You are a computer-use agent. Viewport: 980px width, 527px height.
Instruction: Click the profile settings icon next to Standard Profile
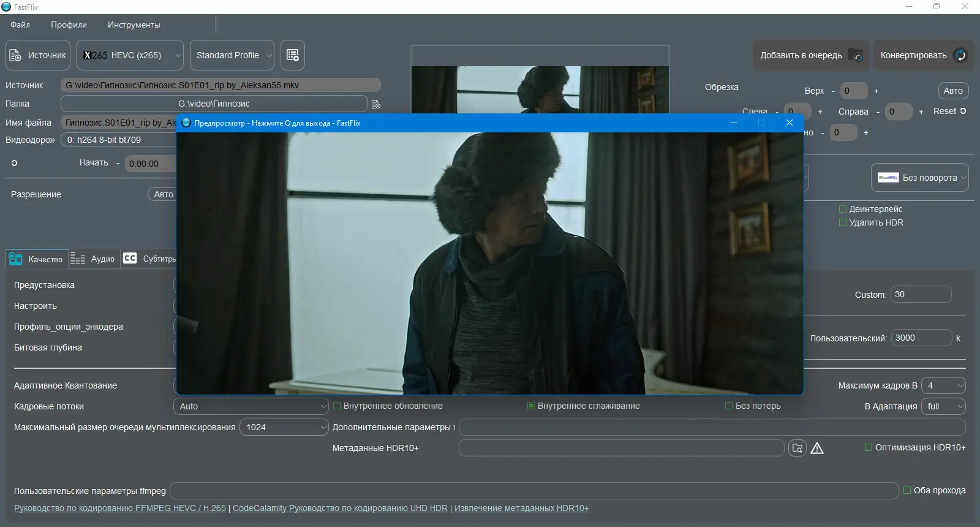(292, 55)
